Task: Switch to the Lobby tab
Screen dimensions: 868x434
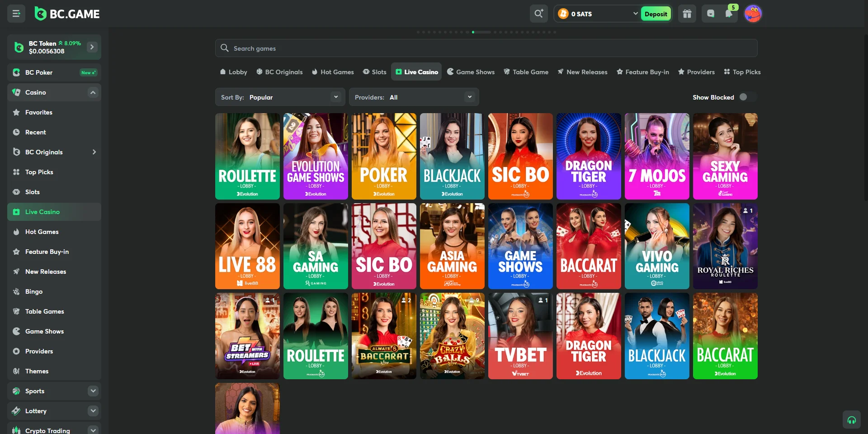Action: (233, 72)
